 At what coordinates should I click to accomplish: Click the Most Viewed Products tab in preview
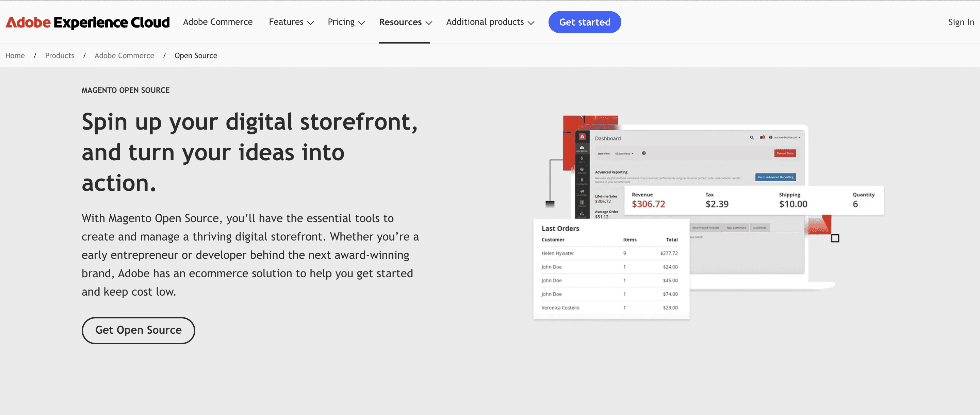click(706, 228)
